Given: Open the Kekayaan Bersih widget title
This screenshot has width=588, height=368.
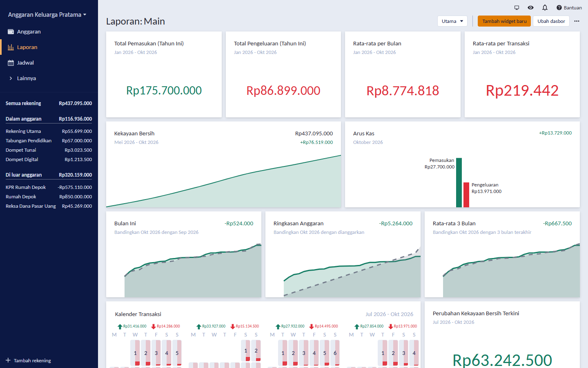Looking at the screenshot, I should coord(134,134).
